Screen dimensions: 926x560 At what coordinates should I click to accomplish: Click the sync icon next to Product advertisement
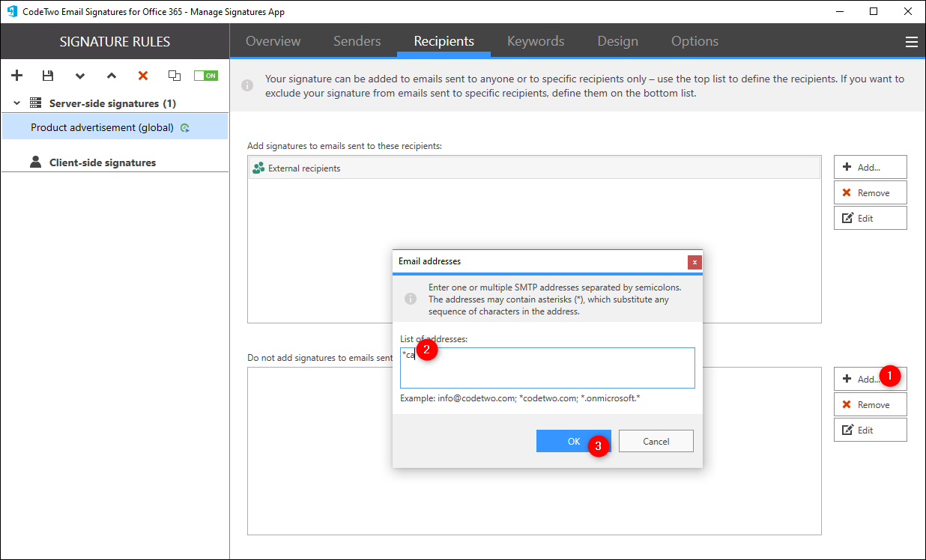pos(184,127)
